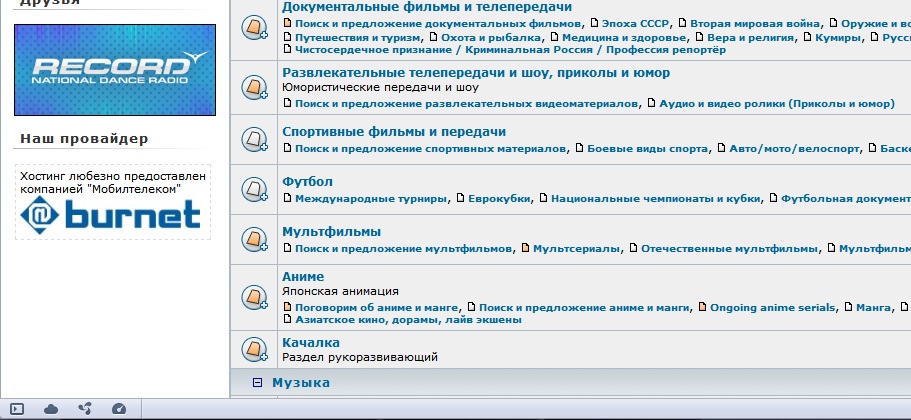Click the page icon before Вера и религия
911x420 pixels.
click(x=700, y=37)
